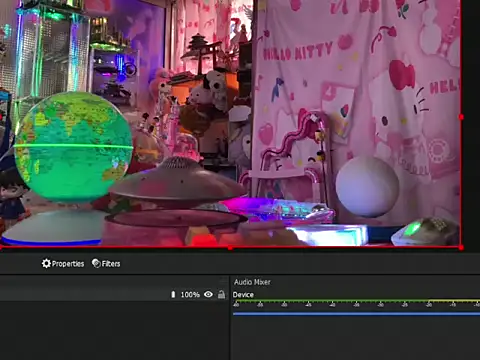
Task: Open the Filters dialog for the source
Action: (106, 264)
